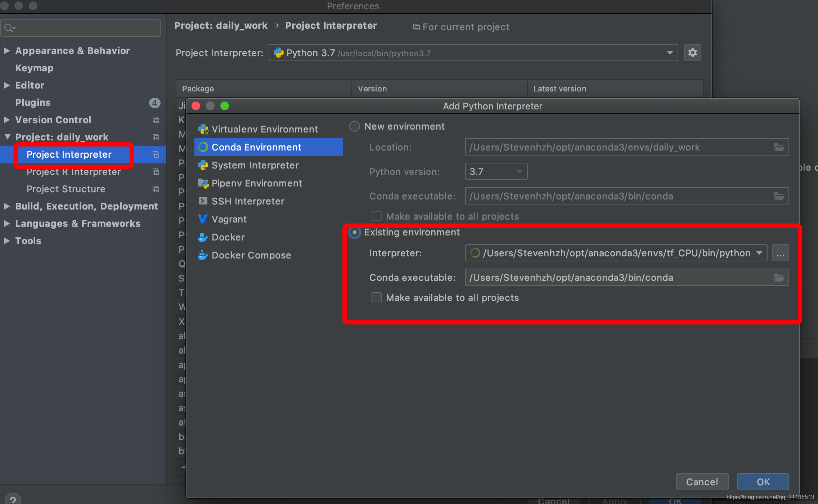Screen dimensions: 818x504
Task: Click OK in Add Python Interpreter dialog
Action: pyautogui.click(x=763, y=482)
